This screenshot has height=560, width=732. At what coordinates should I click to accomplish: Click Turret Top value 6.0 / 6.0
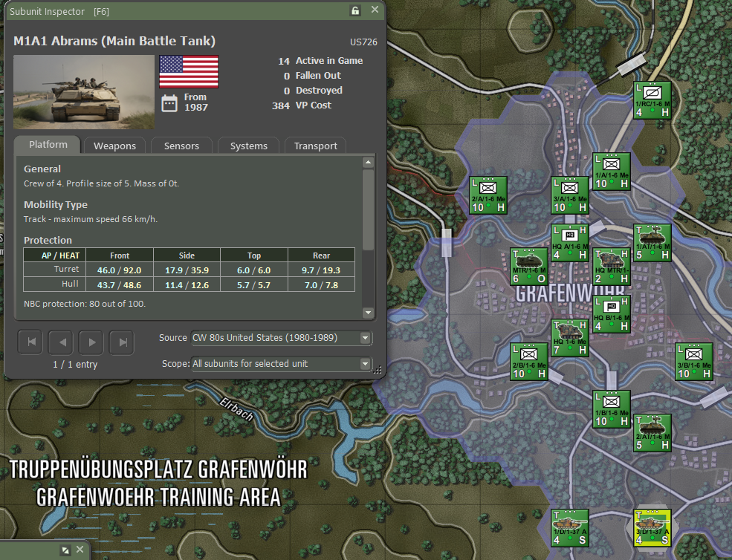pos(254,270)
